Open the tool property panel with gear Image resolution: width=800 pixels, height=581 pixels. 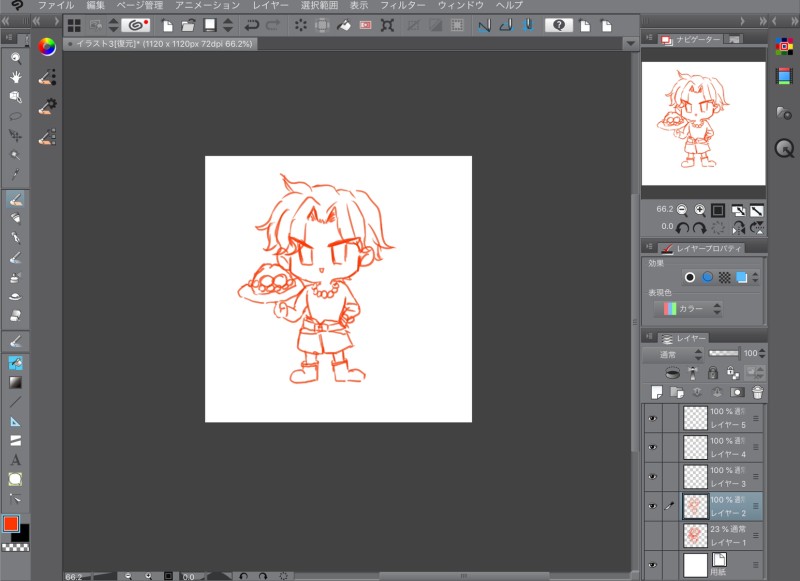coord(47,106)
